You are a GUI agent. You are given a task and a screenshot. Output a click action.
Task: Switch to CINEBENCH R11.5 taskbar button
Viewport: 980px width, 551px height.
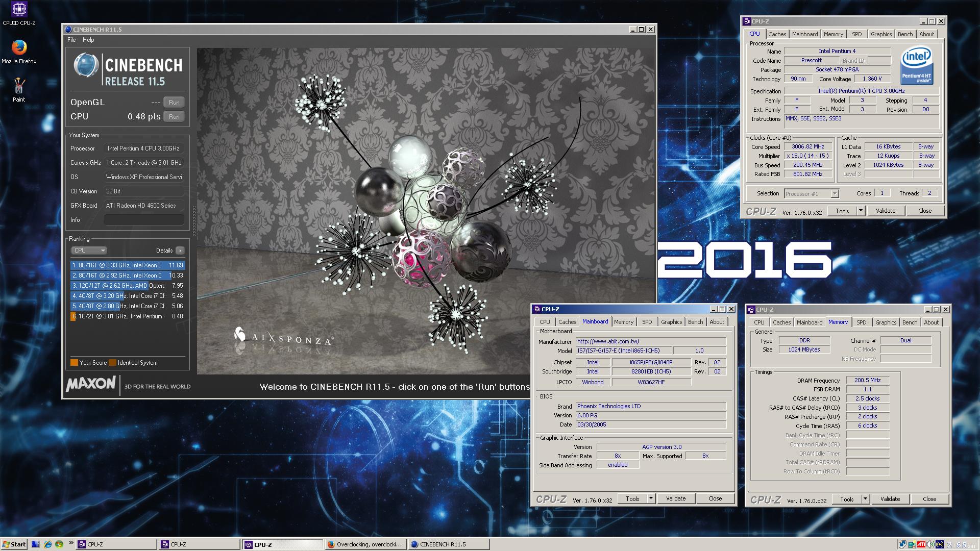coord(449,544)
